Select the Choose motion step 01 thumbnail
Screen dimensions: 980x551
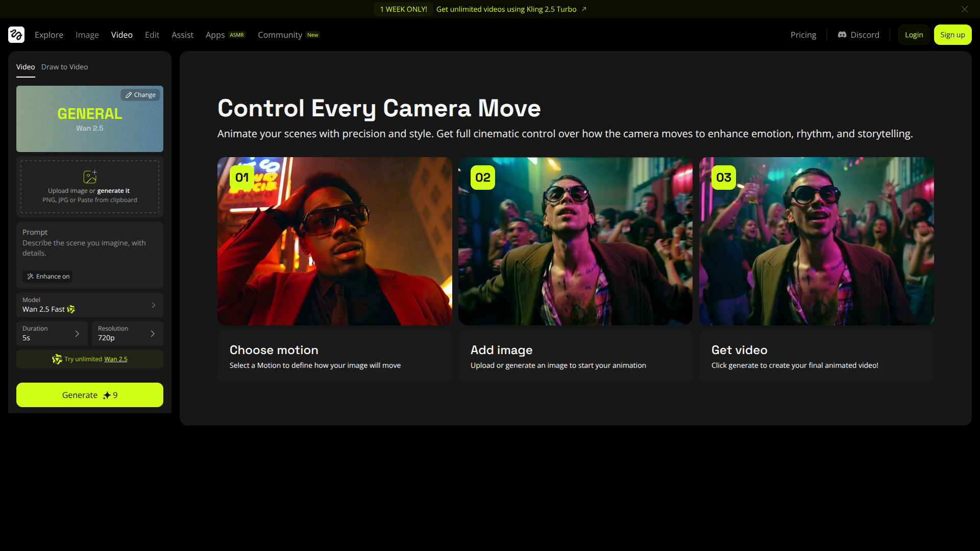pyautogui.click(x=334, y=241)
